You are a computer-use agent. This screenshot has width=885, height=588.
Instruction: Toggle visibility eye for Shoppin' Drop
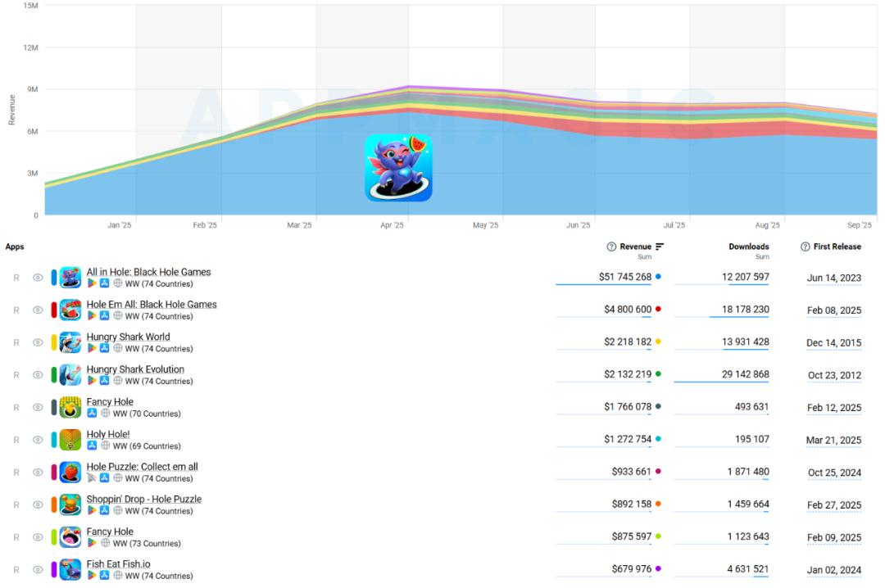[x=38, y=504]
